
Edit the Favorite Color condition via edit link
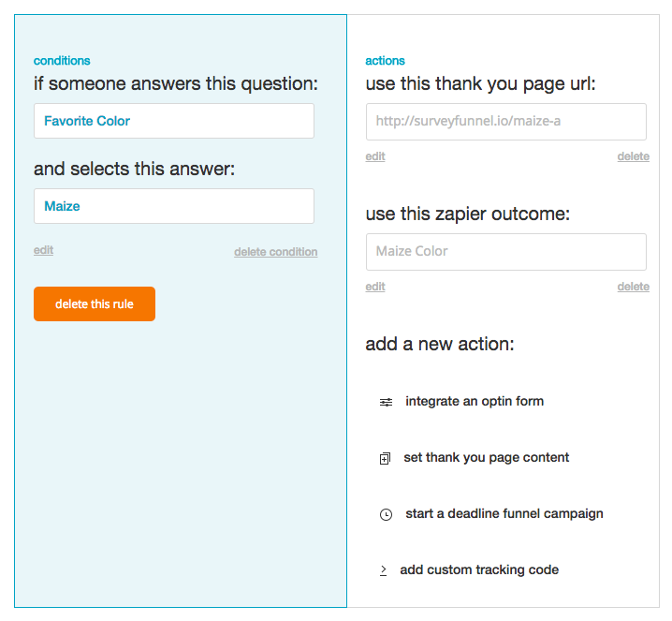tap(43, 250)
